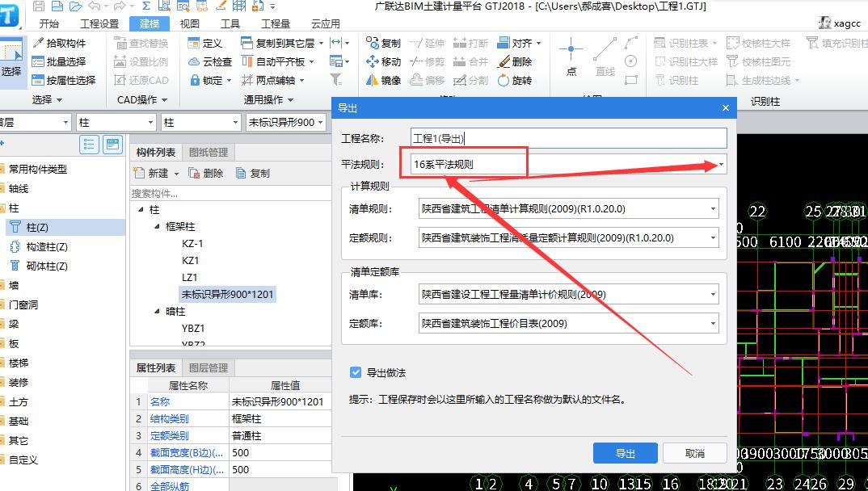Click the 拾取构件 tool
This screenshot has height=491, width=868.
(59, 43)
